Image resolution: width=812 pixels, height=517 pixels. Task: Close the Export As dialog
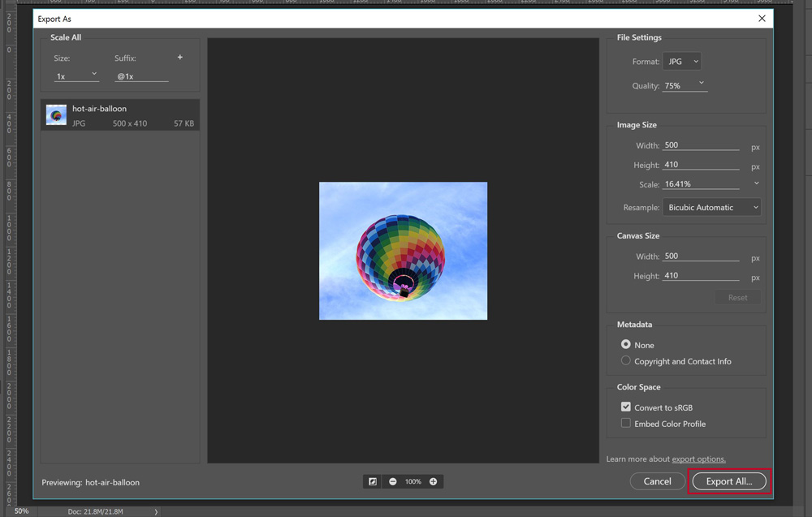(x=762, y=19)
